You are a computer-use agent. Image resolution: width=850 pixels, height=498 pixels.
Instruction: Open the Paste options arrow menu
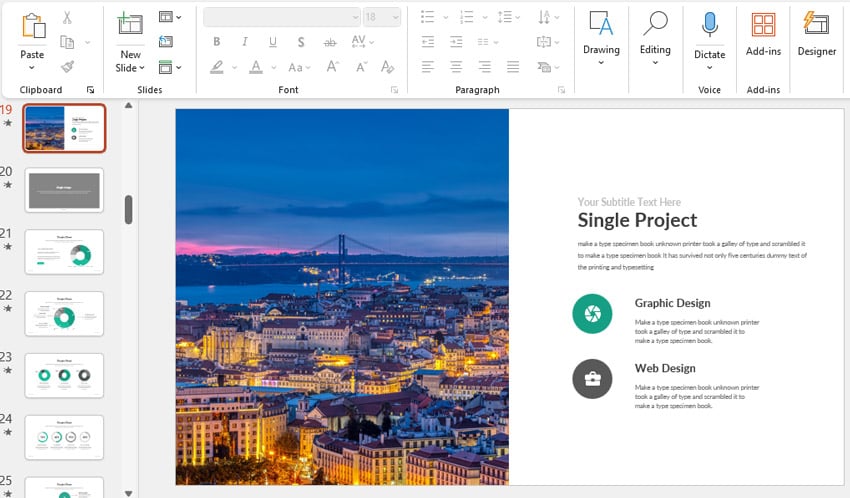point(32,68)
